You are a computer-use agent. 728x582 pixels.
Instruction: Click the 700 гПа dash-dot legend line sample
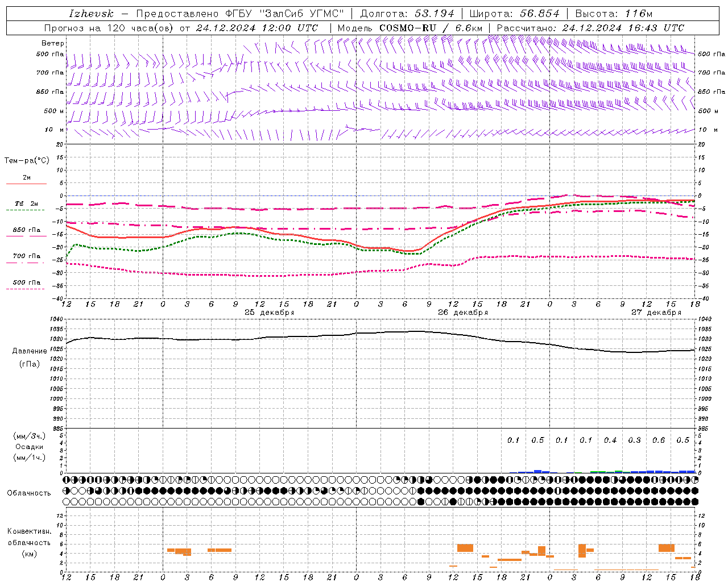25,263
